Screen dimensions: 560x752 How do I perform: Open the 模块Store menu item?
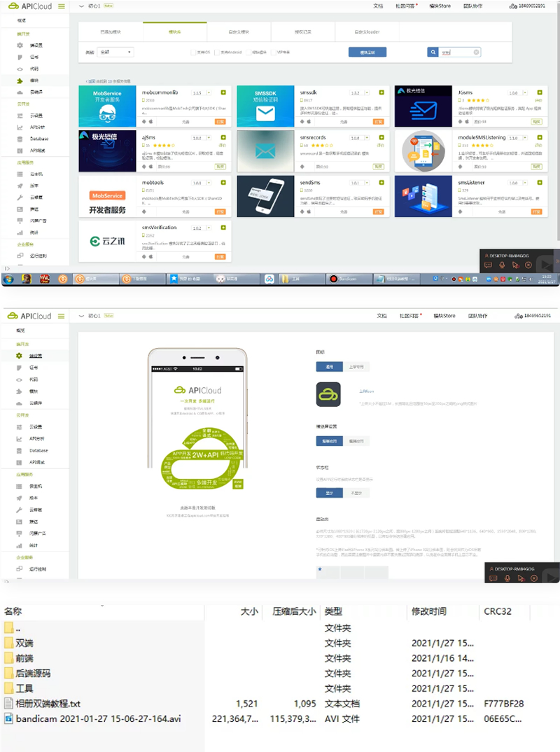(440, 6)
